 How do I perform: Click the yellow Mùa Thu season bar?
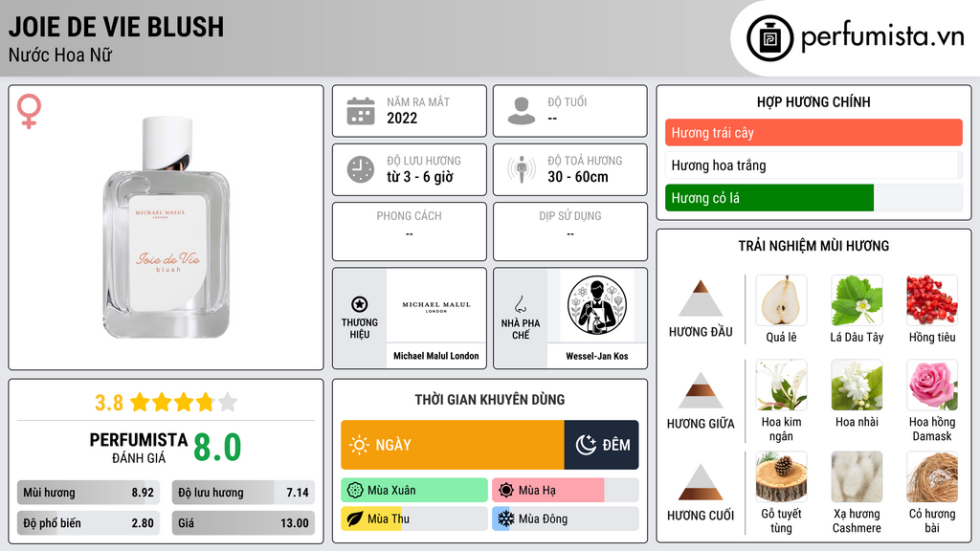click(414, 518)
